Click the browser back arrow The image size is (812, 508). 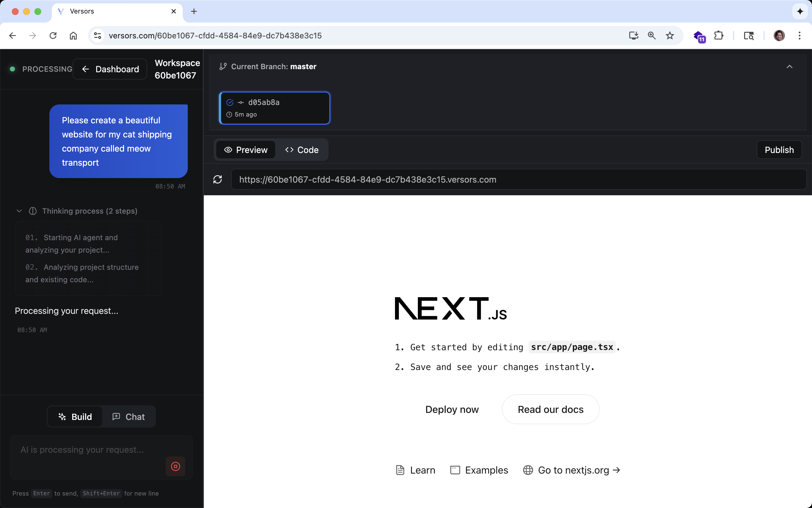click(12, 36)
